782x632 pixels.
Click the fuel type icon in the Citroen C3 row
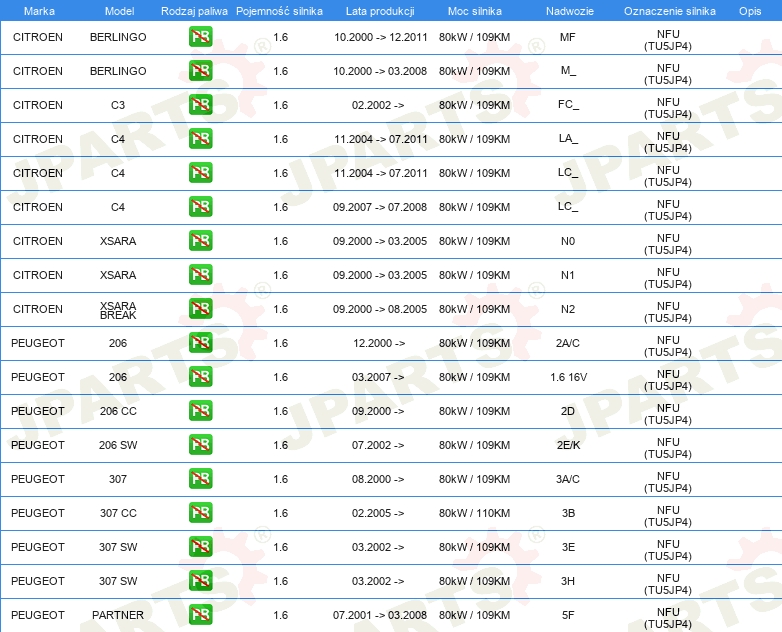click(200, 105)
